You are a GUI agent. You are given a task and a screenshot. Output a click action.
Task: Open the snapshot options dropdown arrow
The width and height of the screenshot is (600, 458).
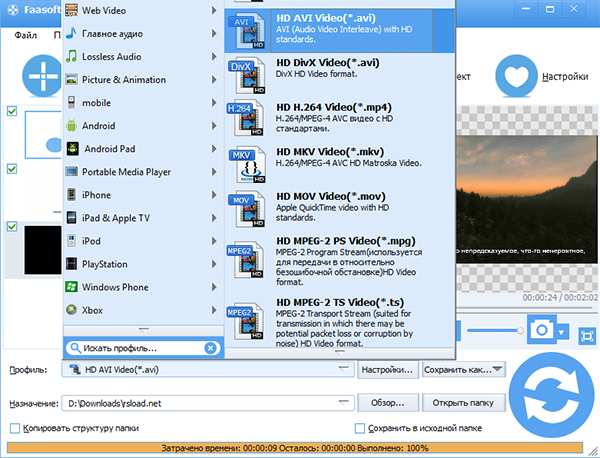coord(561,332)
